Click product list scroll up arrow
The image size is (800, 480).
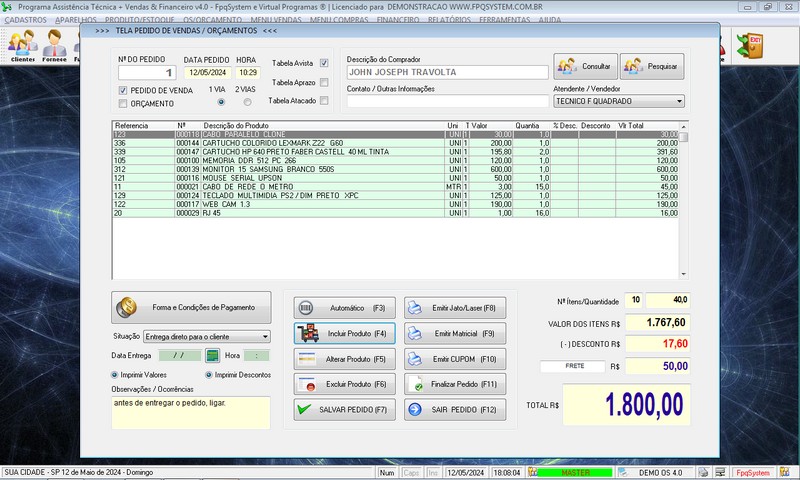coord(684,127)
